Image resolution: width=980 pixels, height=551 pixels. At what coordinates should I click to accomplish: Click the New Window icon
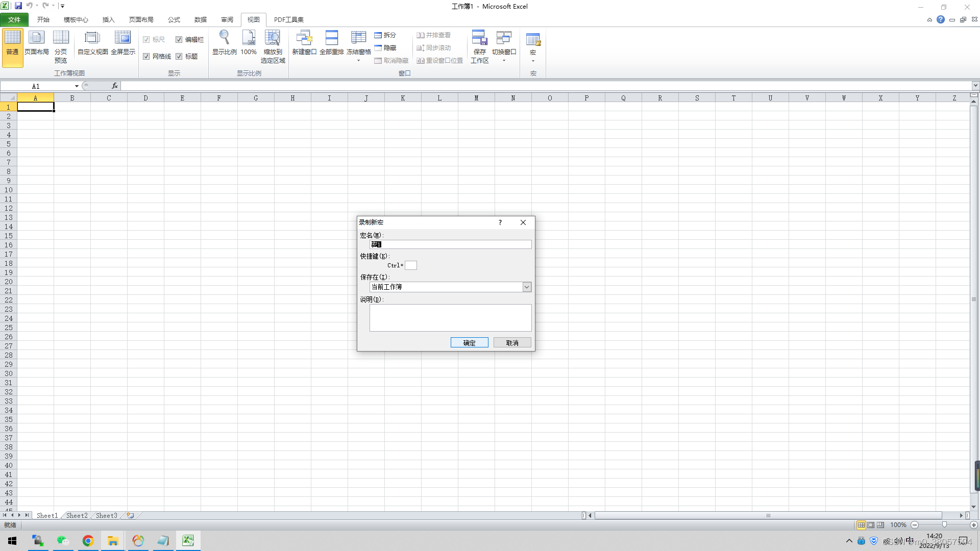[304, 43]
